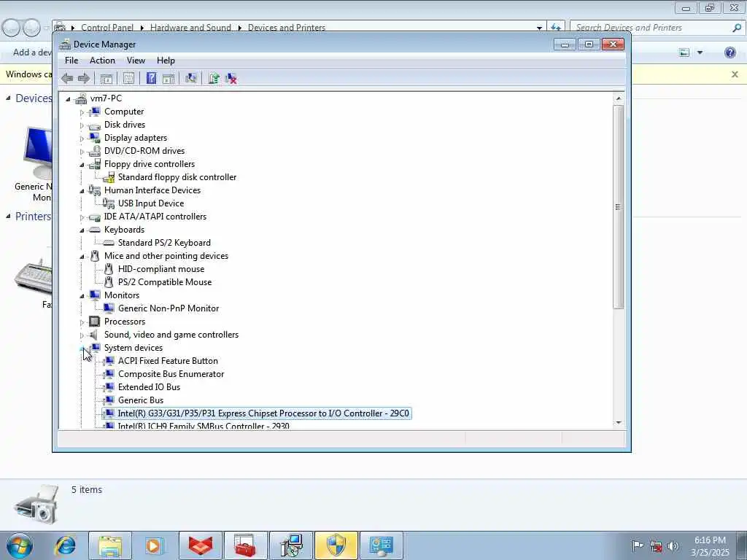Open Windows Media Player from the taskbar

[x=155, y=545]
